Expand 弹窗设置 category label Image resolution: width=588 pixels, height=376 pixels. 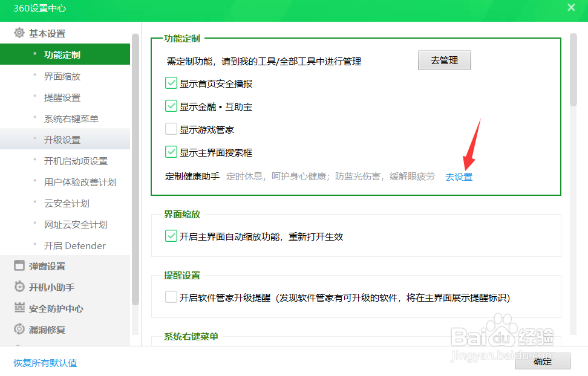pyautogui.click(x=47, y=266)
